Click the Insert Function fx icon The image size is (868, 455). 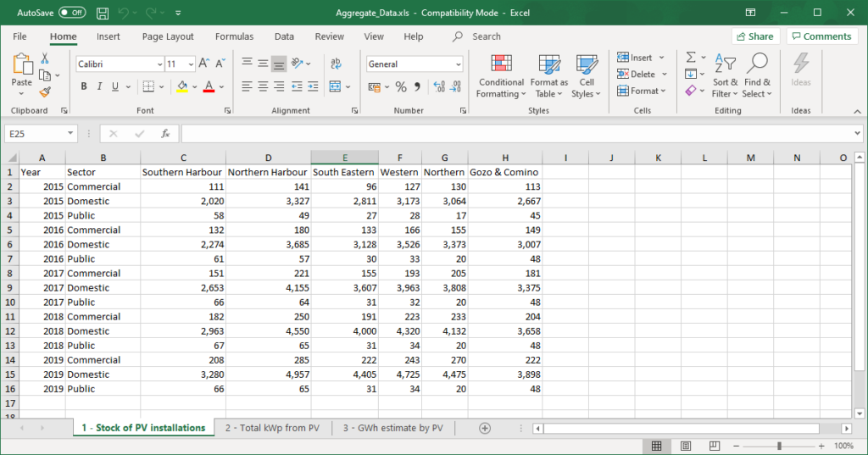click(165, 134)
